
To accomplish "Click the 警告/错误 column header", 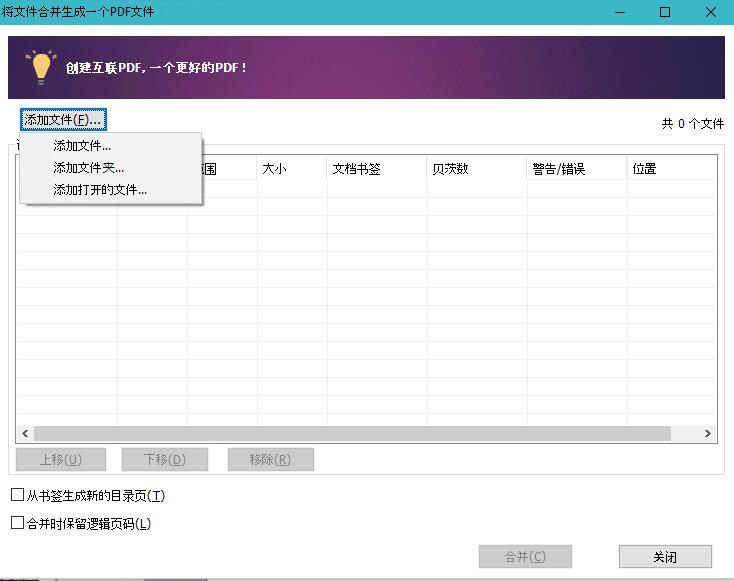I will 575,169.
